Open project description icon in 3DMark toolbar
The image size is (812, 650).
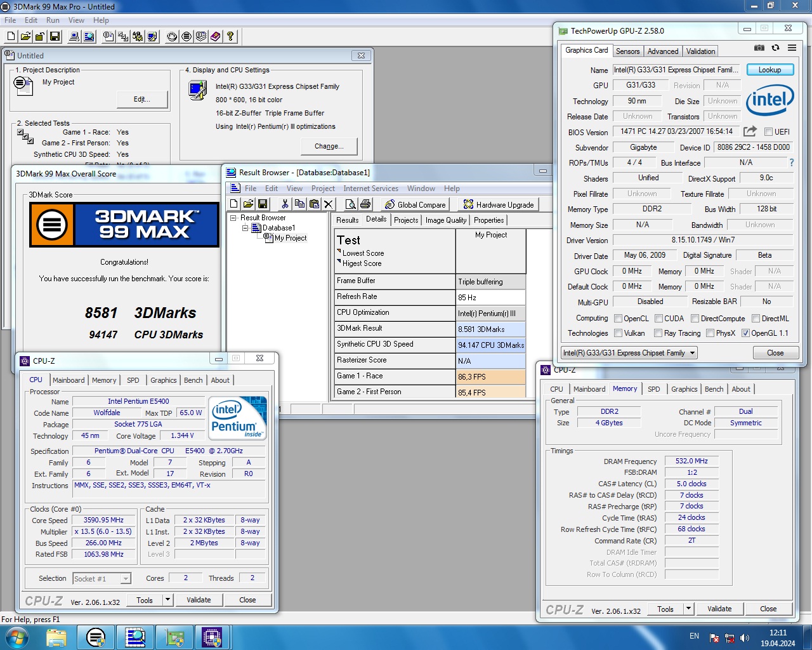(108, 36)
